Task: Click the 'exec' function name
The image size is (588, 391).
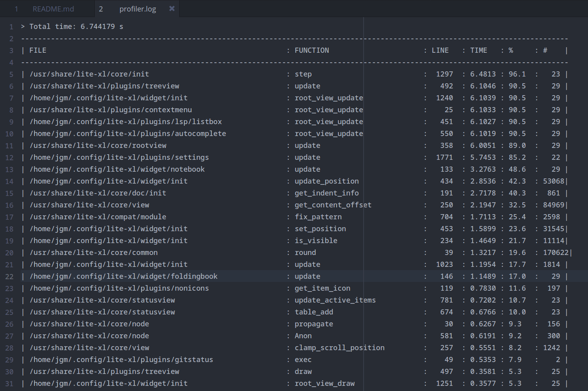Action: coord(303,360)
